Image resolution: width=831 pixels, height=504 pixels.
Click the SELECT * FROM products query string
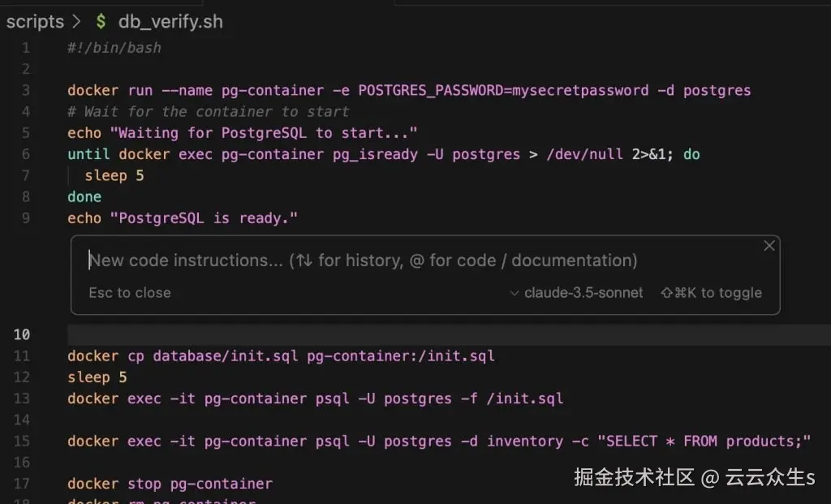704,441
